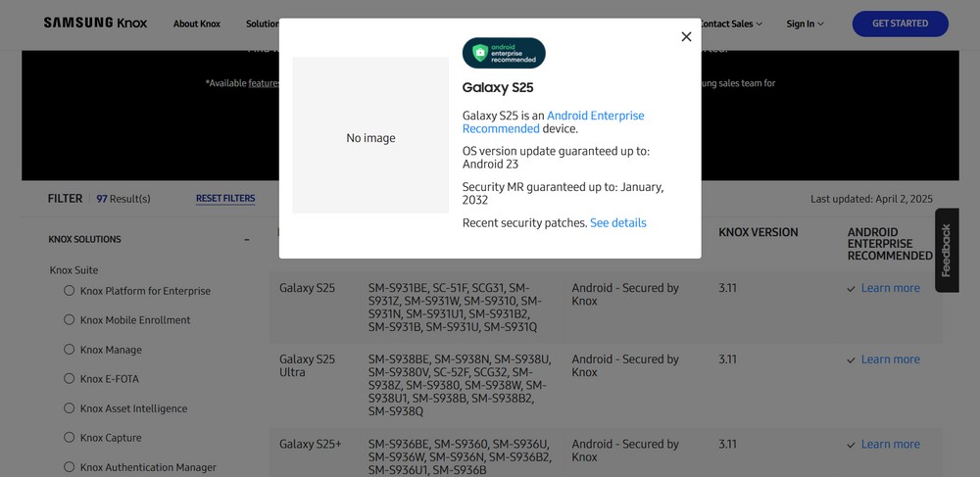Click the Knox Suite filter label

[x=73, y=270]
